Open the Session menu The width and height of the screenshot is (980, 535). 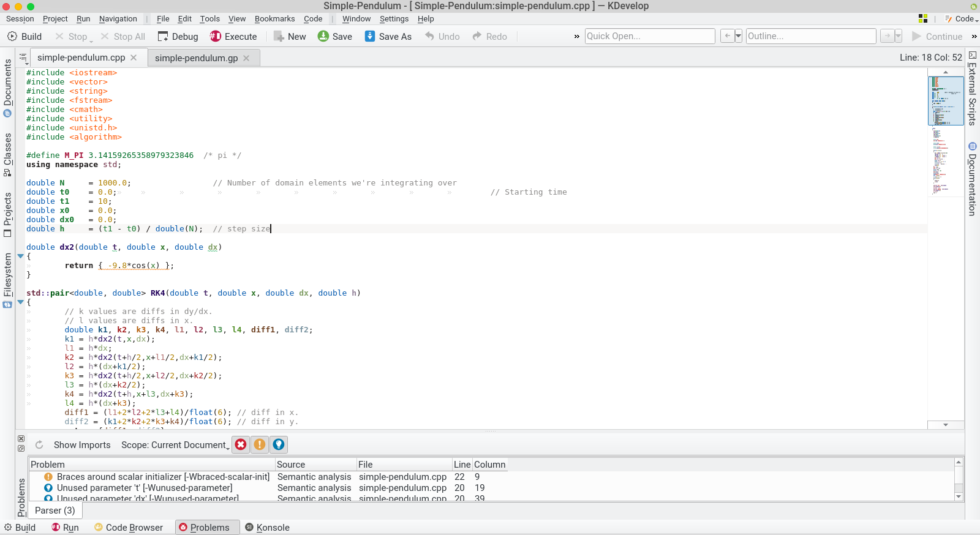click(20, 19)
